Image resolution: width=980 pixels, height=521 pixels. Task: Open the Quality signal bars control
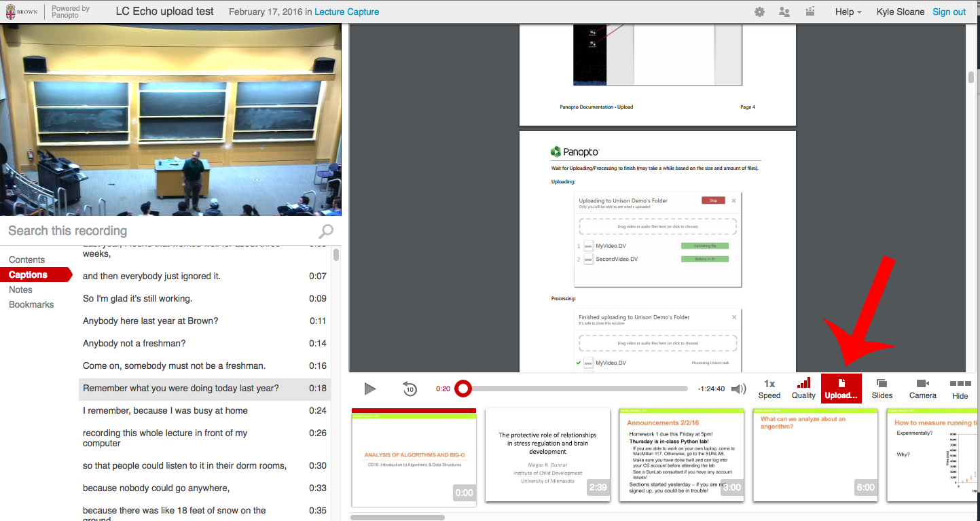[x=803, y=389]
